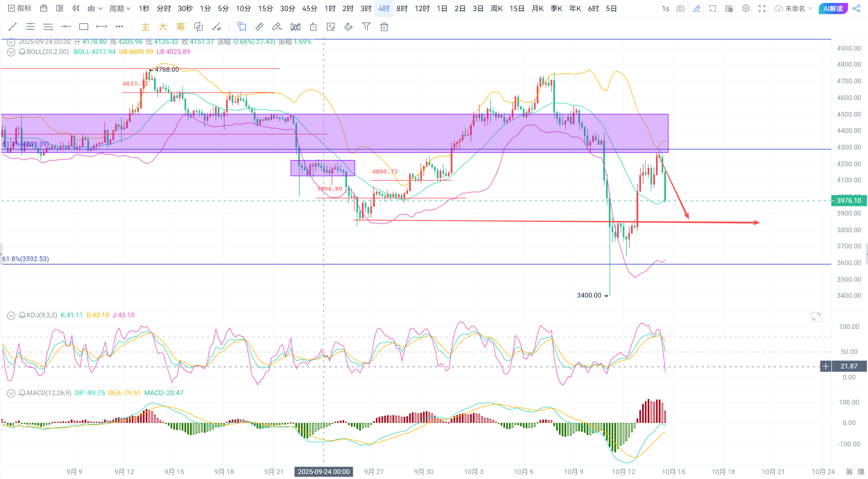Click the fullscreen icon
The height and width of the screenshot is (479, 868).
coord(762,9)
